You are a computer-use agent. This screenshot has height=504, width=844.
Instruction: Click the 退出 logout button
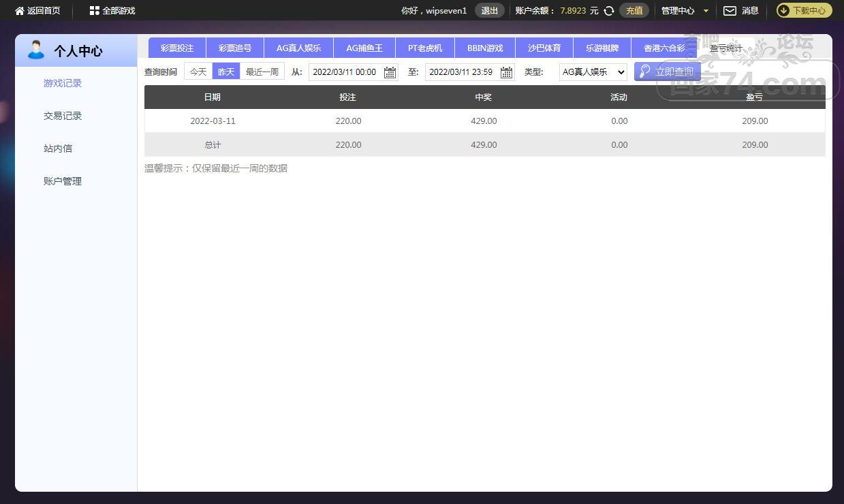tap(489, 11)
